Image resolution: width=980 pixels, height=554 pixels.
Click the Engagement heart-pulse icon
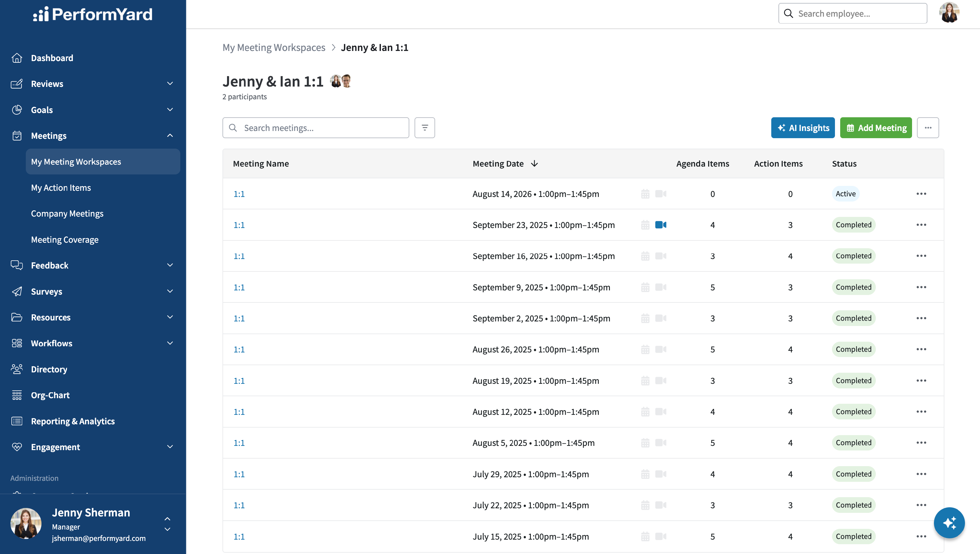coord(17,447)
